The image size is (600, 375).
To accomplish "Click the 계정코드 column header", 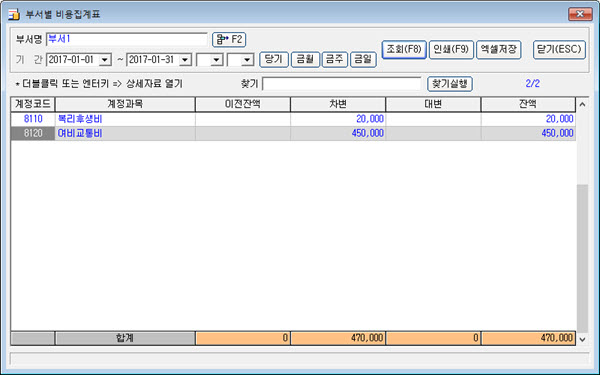I will click(x=33, y=104).
